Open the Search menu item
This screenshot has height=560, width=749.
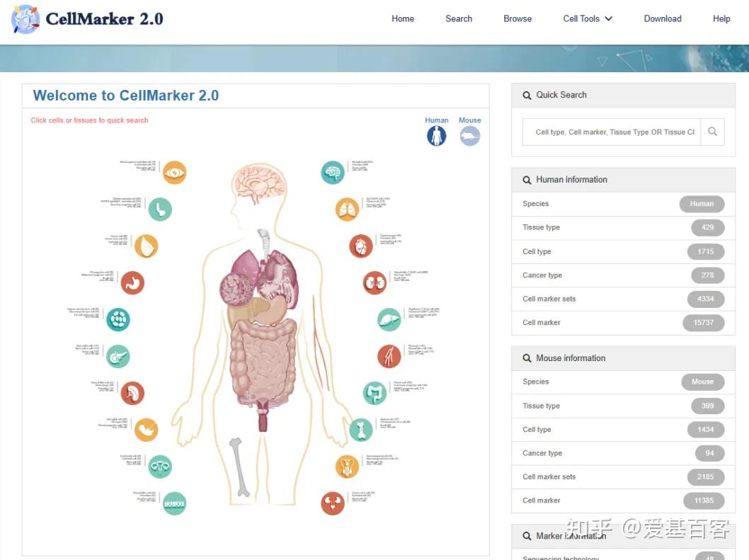(x=459, y=18)
